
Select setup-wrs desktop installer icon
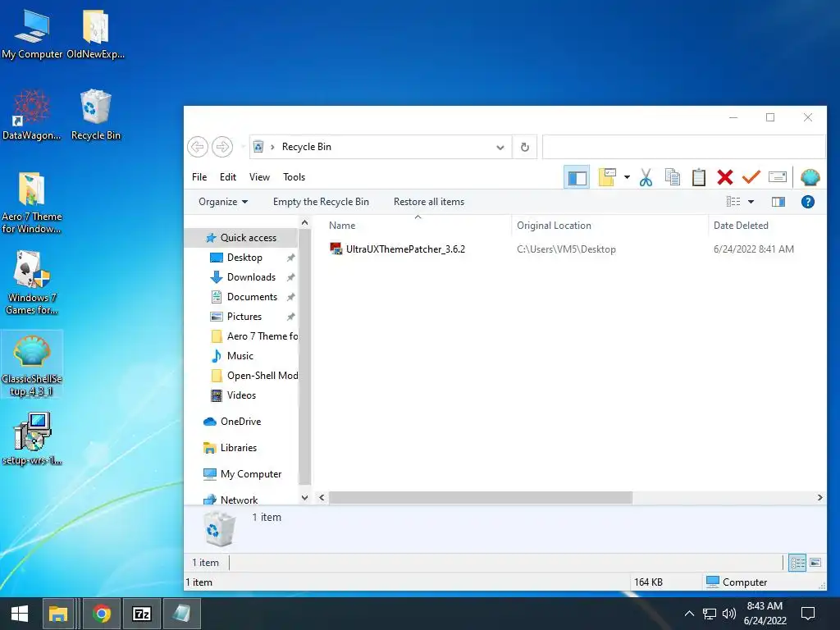32,440
